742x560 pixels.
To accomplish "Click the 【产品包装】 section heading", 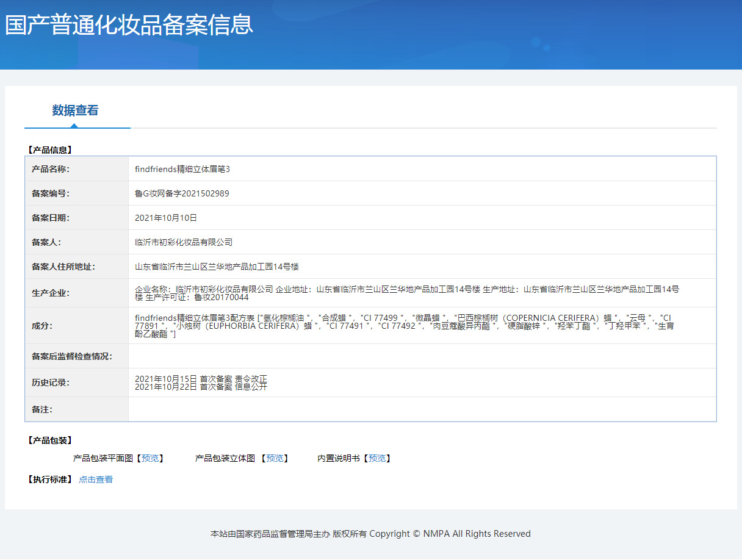I will pos(50,440).
